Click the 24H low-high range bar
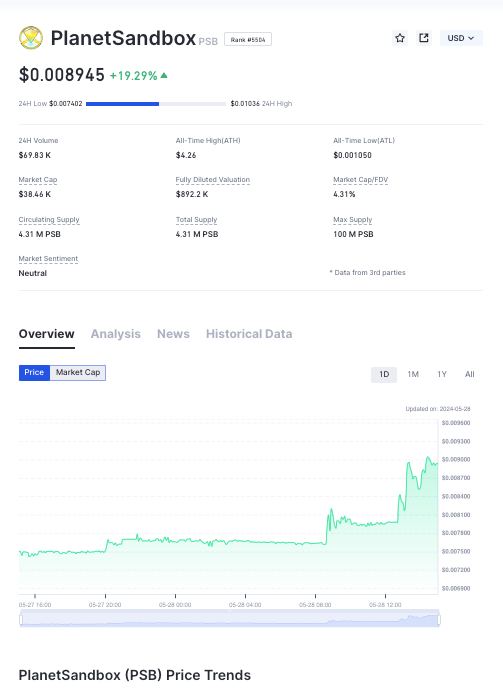 tap(156, 104)
